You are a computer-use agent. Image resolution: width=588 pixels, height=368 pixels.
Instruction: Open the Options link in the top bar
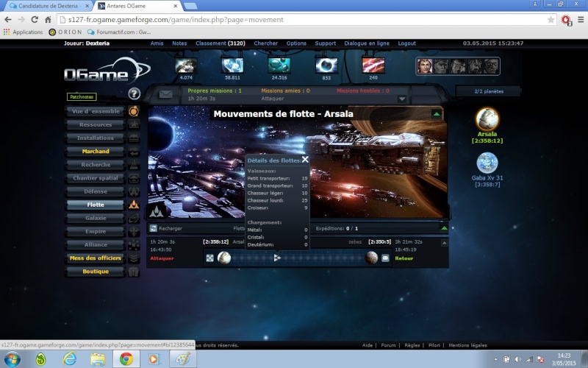tap(296, 43)
